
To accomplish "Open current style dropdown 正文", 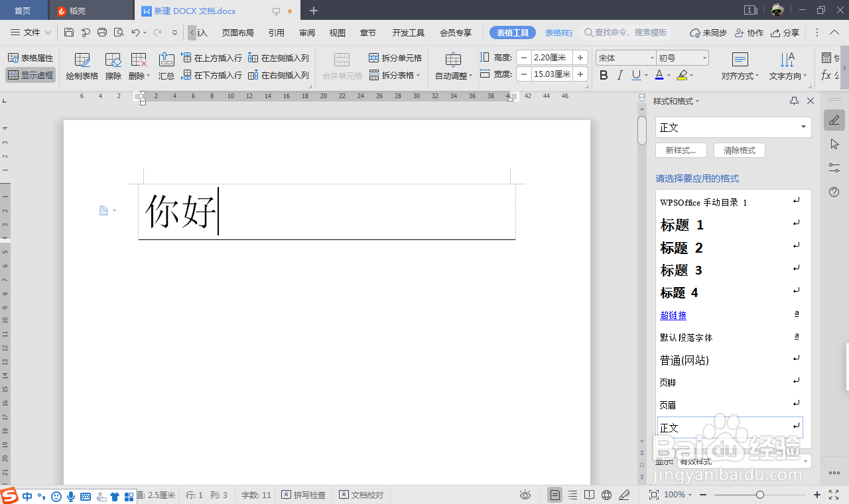I will [x=733, y=127].
